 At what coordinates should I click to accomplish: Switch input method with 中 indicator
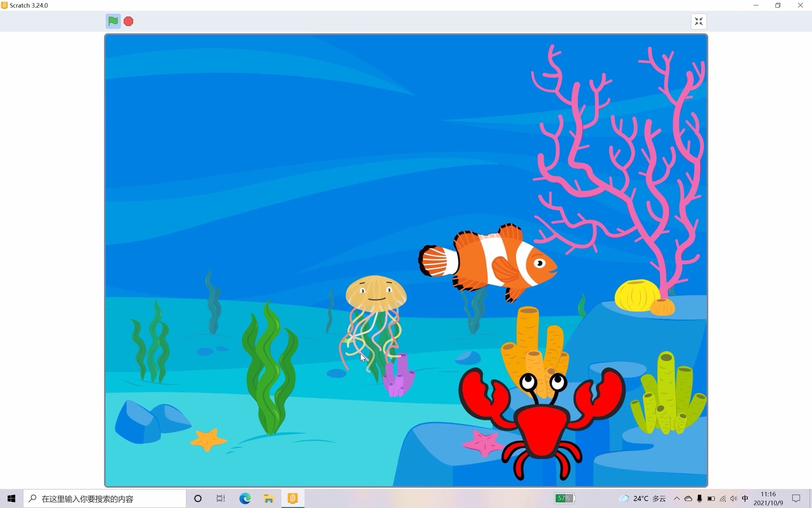745,498
